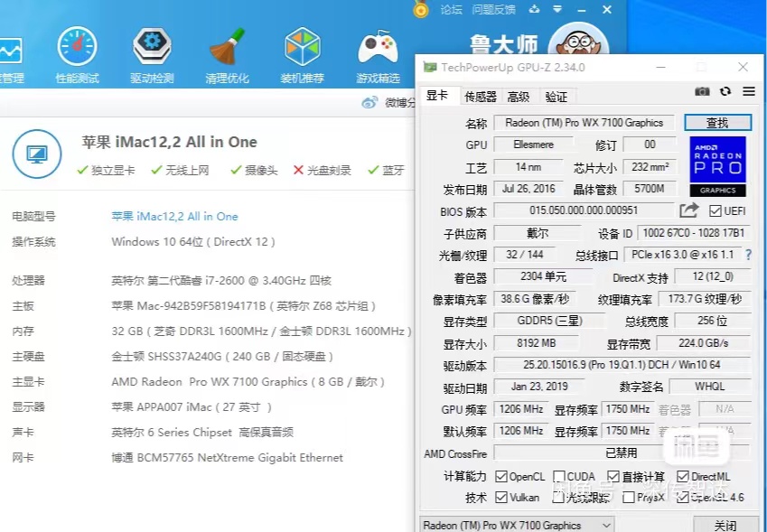Click the network card BCM57765 NetXtreme text
This screenshot has width=767, height=532.
[228, 458]
